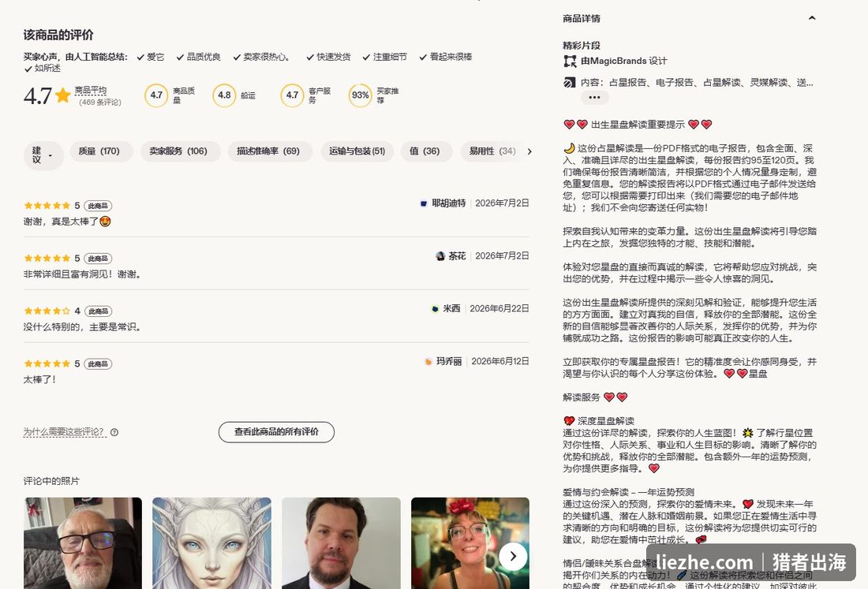Click the 内容 materials icon
The height and width of the screenshot is (589, 868).
click(x=570, y=83)
